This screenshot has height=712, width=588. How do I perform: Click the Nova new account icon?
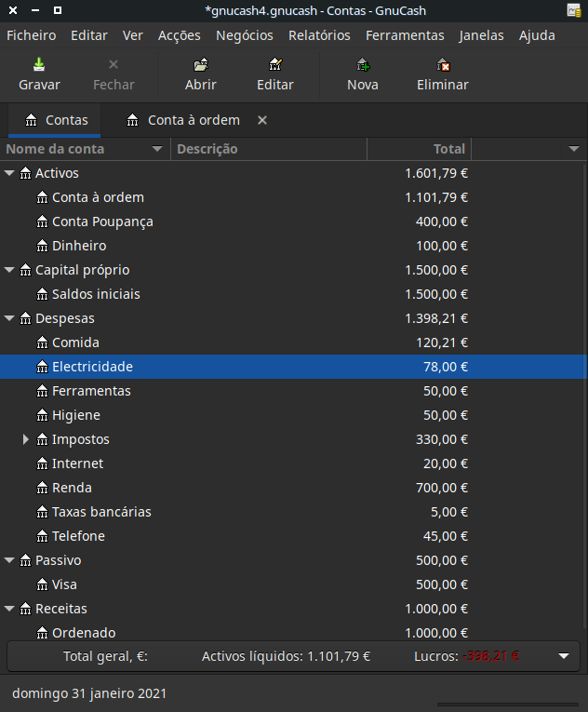coord(363,65)
